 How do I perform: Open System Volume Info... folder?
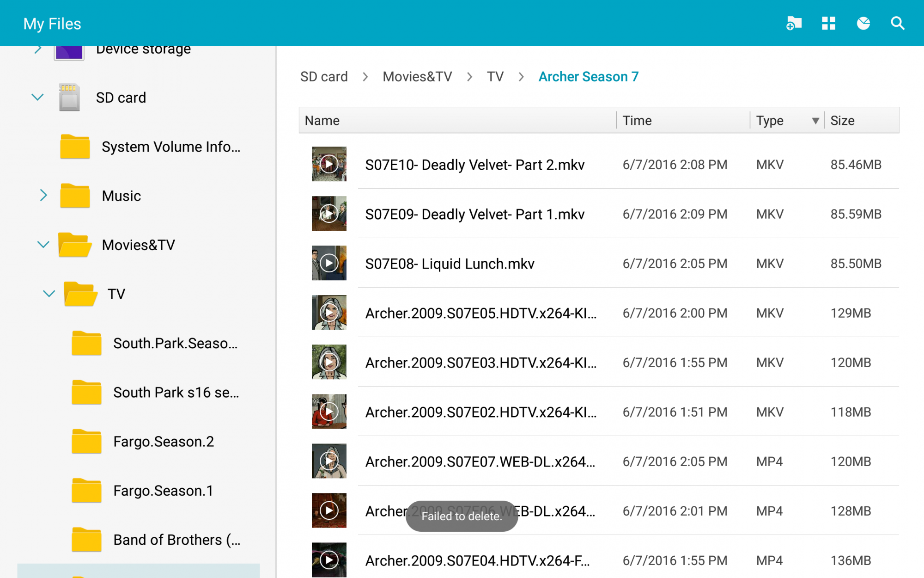tap(171, 147)
